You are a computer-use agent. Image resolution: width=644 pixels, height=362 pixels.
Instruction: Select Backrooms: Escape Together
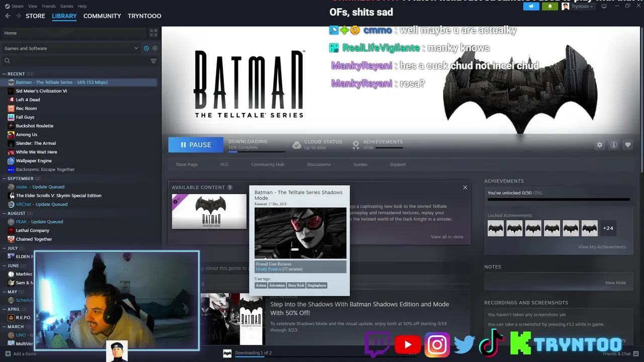point(45,169)
